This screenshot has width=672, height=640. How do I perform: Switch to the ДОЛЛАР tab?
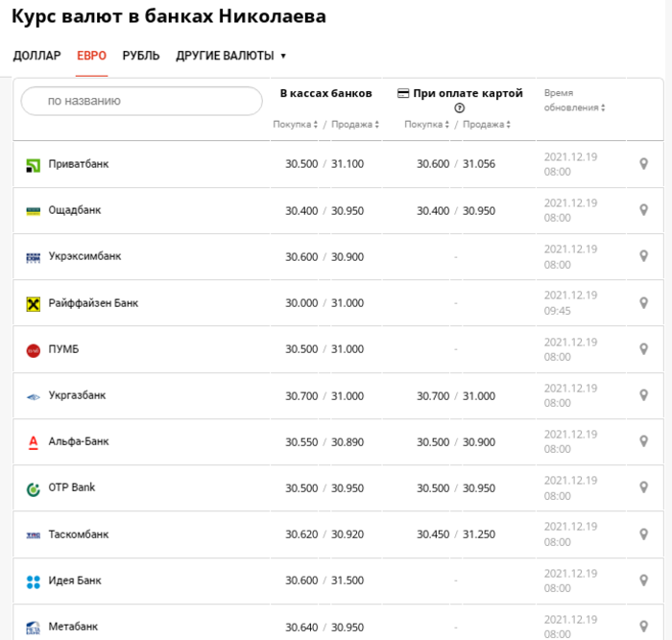tap(37, 56)
